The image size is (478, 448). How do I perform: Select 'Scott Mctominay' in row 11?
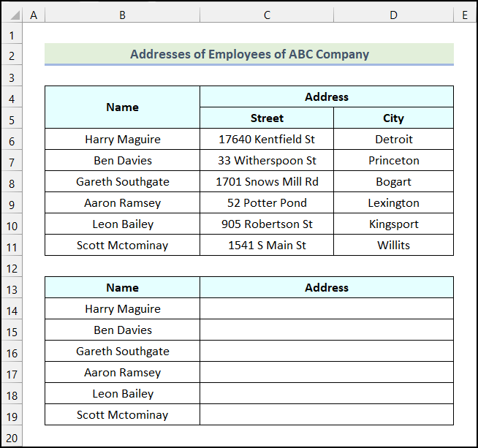[x=122, y=245]
